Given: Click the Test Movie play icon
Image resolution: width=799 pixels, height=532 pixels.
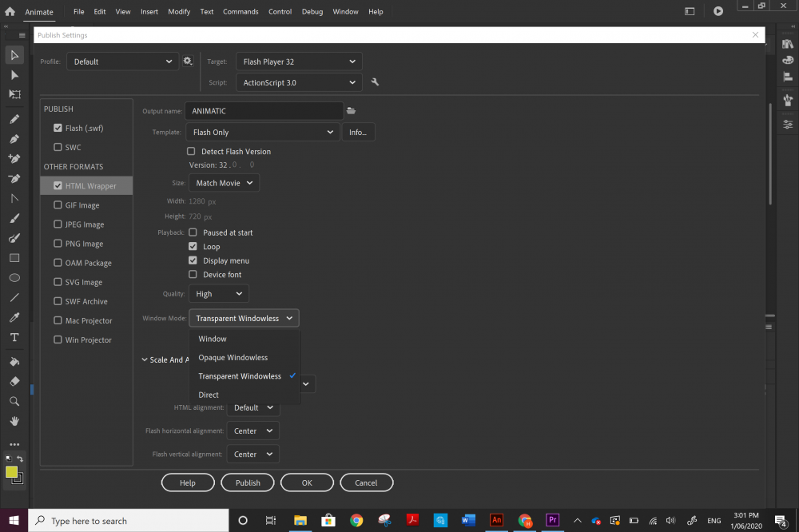Looking at the screenshot, I should point(718,11).
